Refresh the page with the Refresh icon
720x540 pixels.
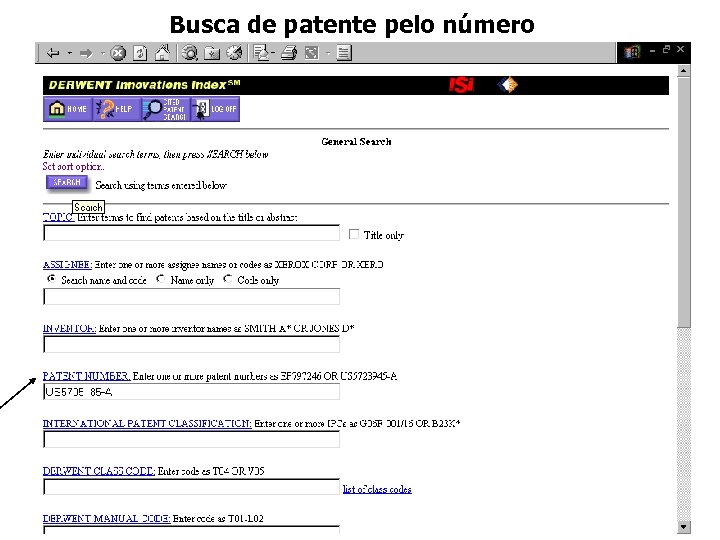[140, 53]
